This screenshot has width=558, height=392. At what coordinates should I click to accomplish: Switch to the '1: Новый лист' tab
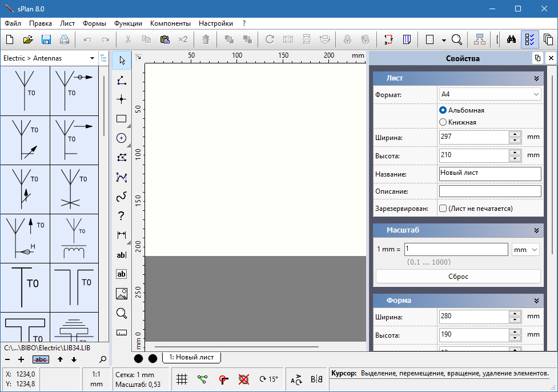point(191,357)
